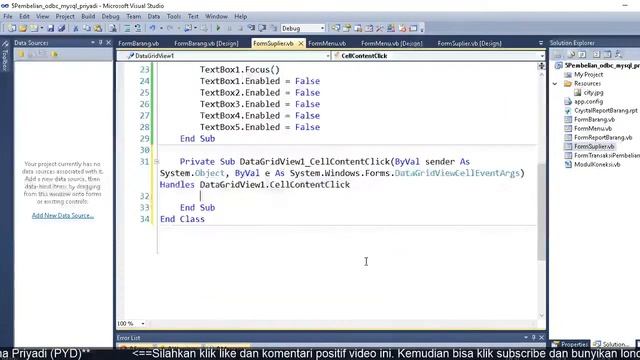The width and height of the screenshot is (640, 360).
Task: Click the Find in Files icon
Action: 113,28
